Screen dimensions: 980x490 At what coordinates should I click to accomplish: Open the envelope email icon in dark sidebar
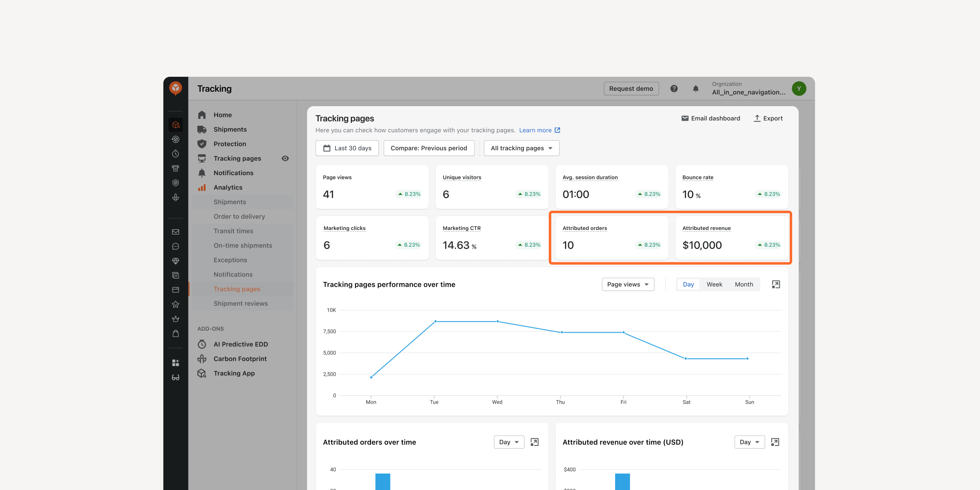point(175,232)
